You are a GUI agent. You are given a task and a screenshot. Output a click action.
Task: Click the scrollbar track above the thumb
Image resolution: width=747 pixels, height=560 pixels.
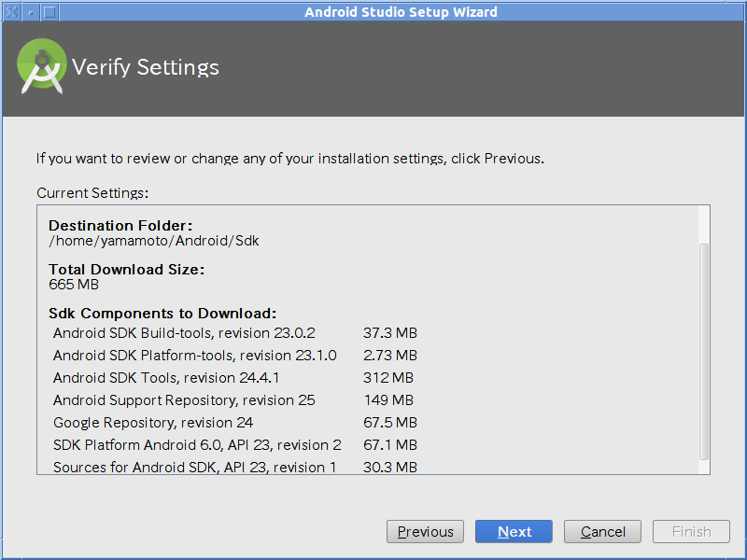coord(704,225)
